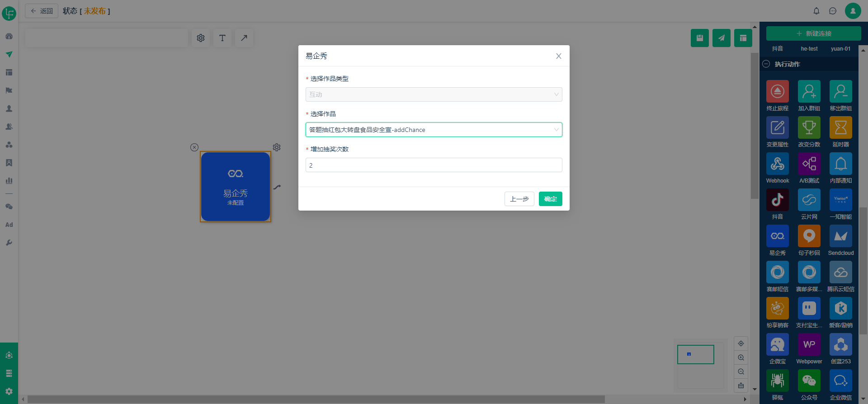Open the user avatar menu

point(853,11)
